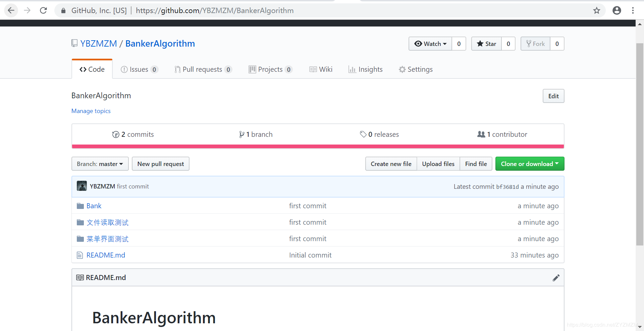The image size is (644, 331).
Task: Click the browser forward arrow
Action: click(27, 10)
